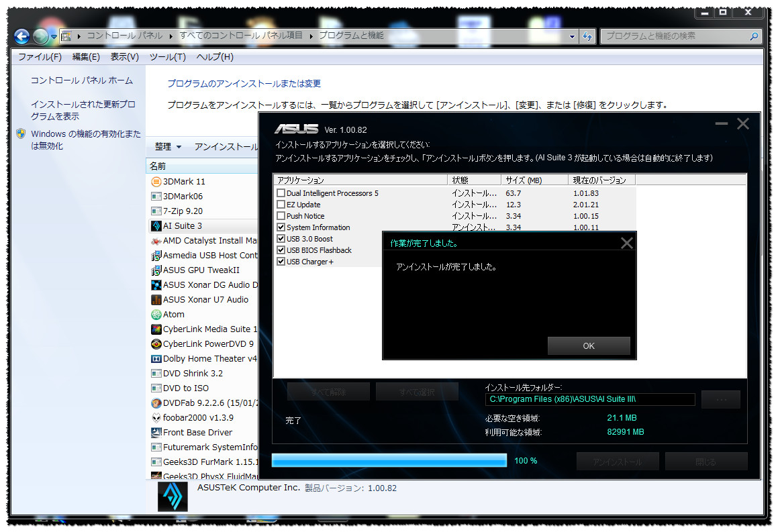Click the DVDFab 9.2.2.6 icon
Viewport: 778px width, 532px height.
156,403
